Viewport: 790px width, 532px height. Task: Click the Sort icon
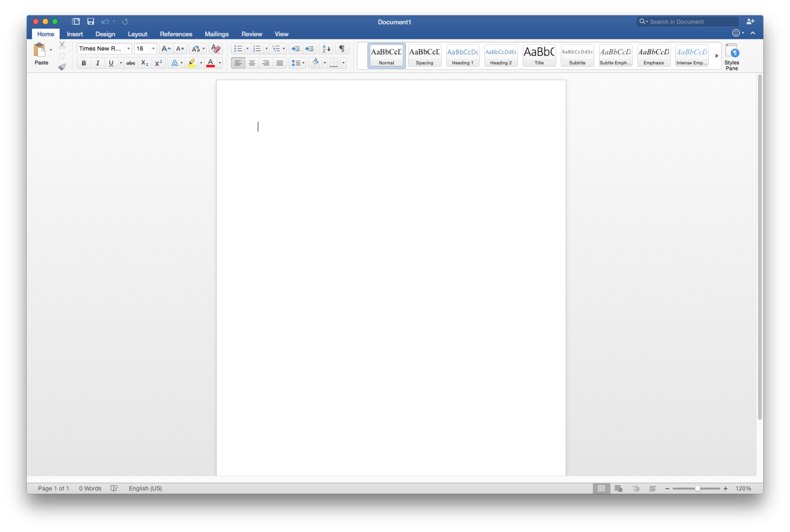(x=326, y=48)
